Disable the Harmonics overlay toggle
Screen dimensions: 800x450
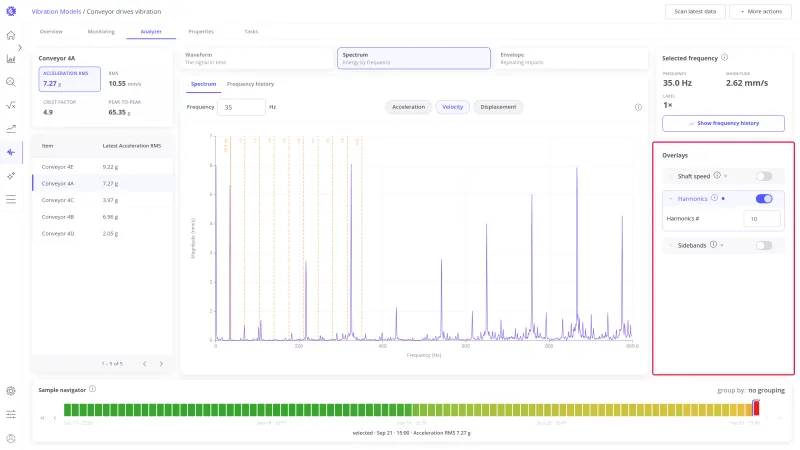tap(764, 199)
